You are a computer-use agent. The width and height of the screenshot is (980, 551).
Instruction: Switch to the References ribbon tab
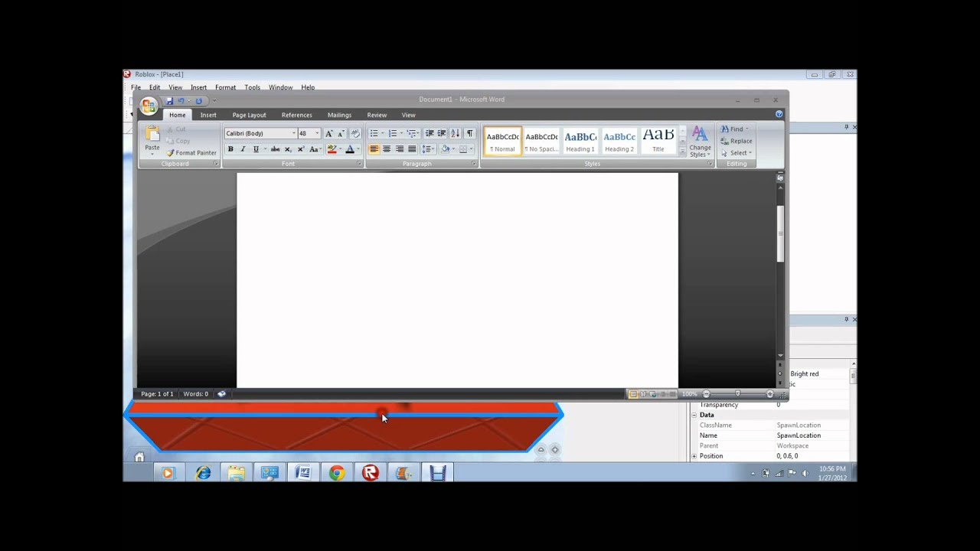296,115
